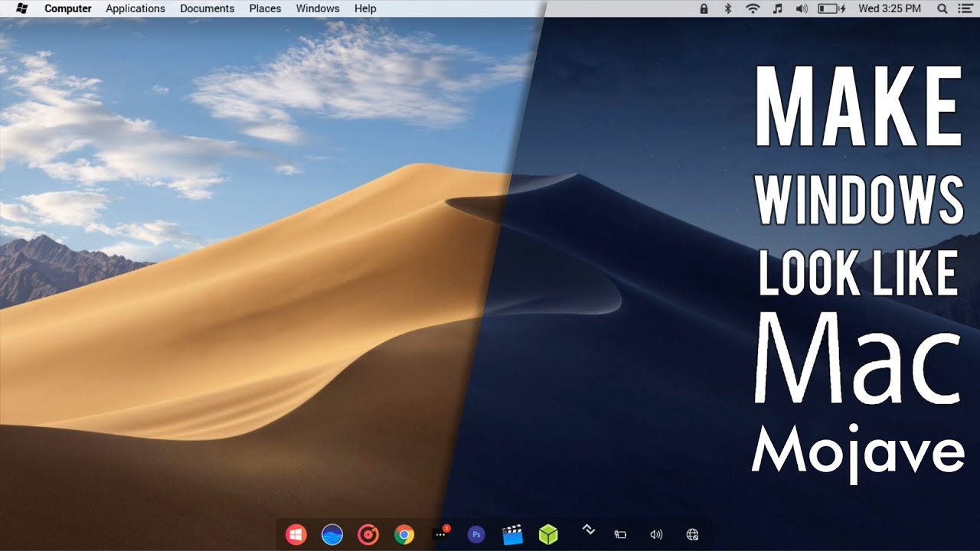
Task: Click the Windows logo in the menu bar
Action: [x=22, y=8]
